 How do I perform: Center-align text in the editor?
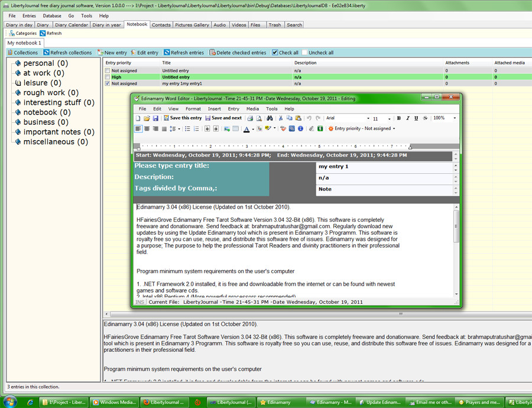tap(147, 129)
